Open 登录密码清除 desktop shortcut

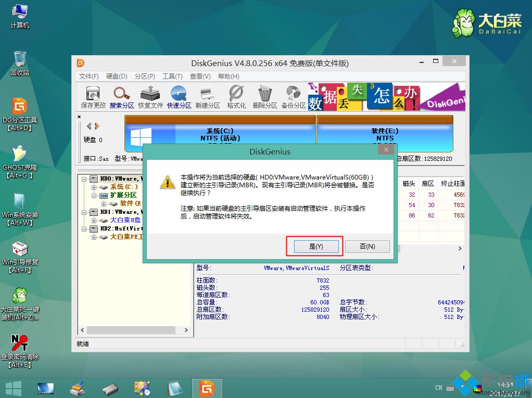[x=19, y=343]
